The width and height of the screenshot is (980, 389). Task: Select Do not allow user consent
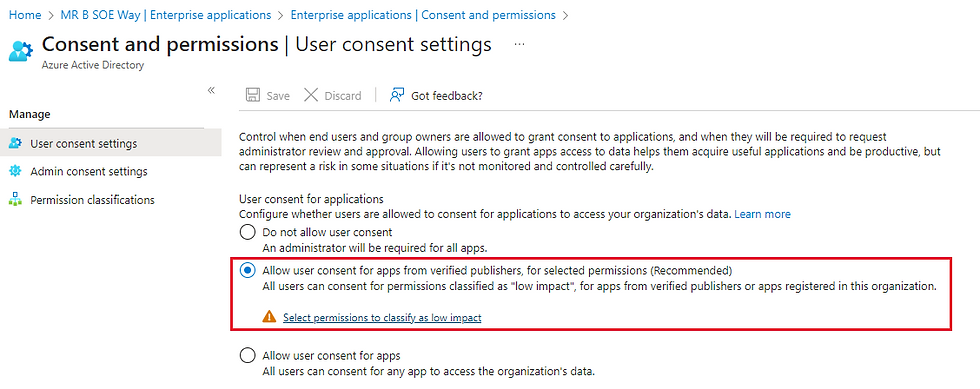[x=248, y=233]
